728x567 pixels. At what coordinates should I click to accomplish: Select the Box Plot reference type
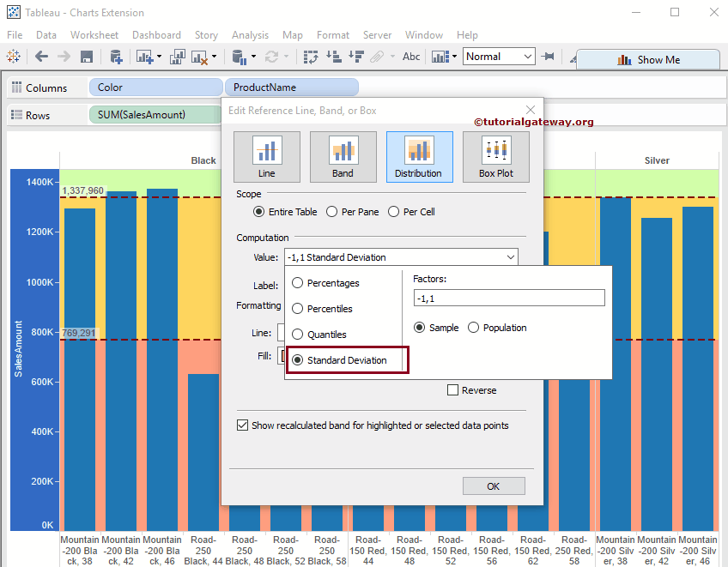[x=495, y=157]
